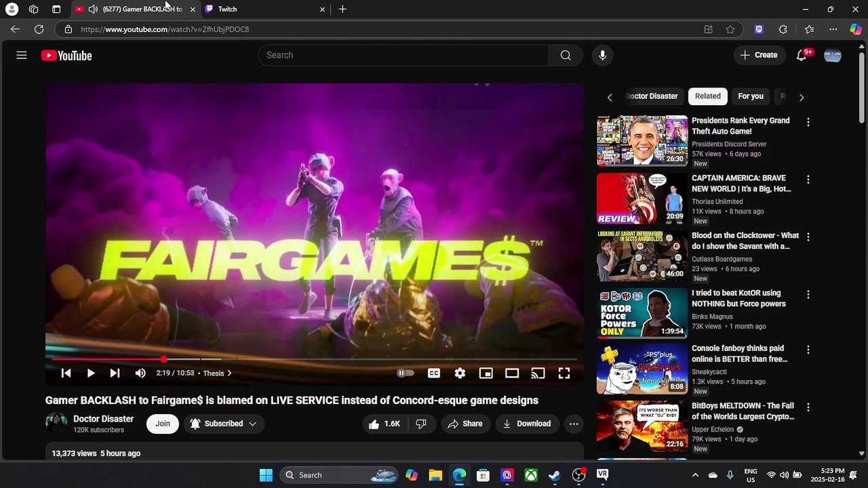Viewport: 868px width, 488px height.
Task: Select the Related filter chip
Action: click(708, 96)
